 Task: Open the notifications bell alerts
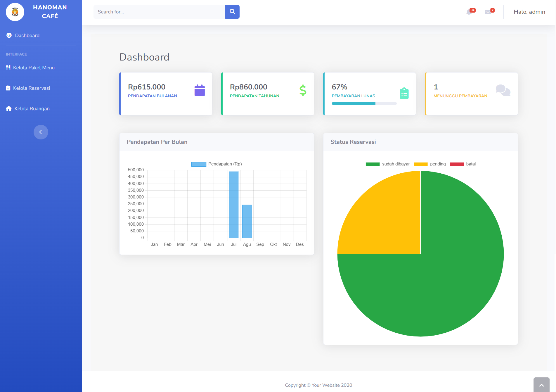pyautogui.click(x=469, y=12)
